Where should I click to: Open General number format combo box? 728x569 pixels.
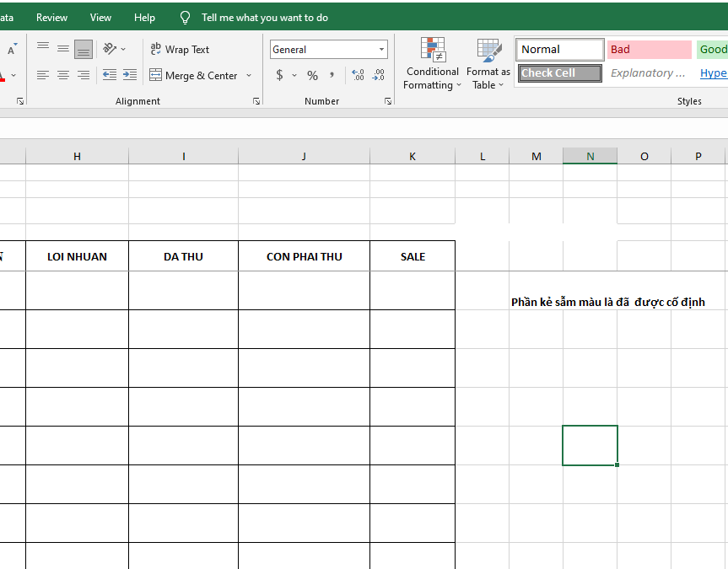329,49
